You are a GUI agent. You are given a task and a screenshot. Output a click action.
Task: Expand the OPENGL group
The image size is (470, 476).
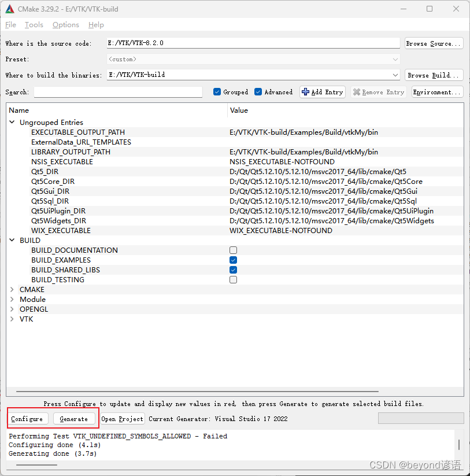[x=12, y=309]
